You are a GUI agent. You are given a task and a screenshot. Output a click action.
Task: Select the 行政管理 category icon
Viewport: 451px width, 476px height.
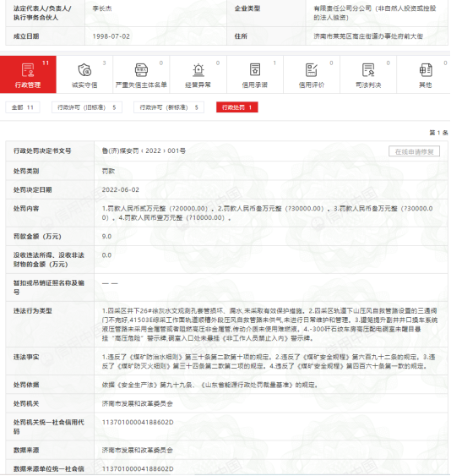click(28, 70)
